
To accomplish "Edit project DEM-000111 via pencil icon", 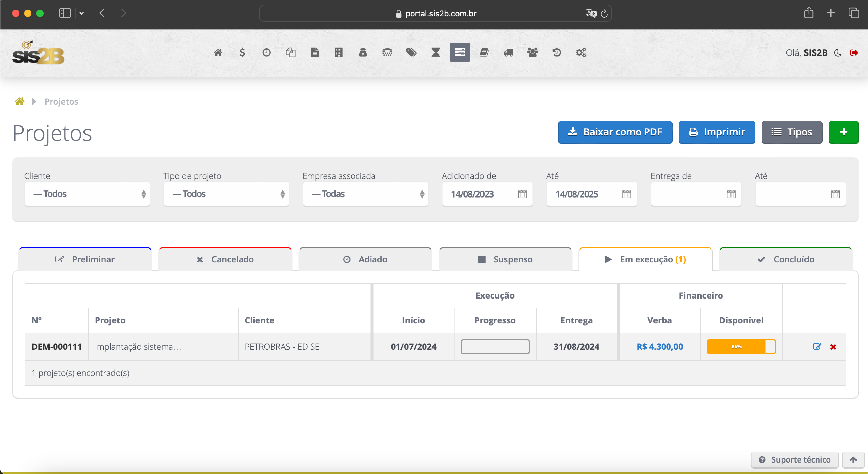I will 817,347.
